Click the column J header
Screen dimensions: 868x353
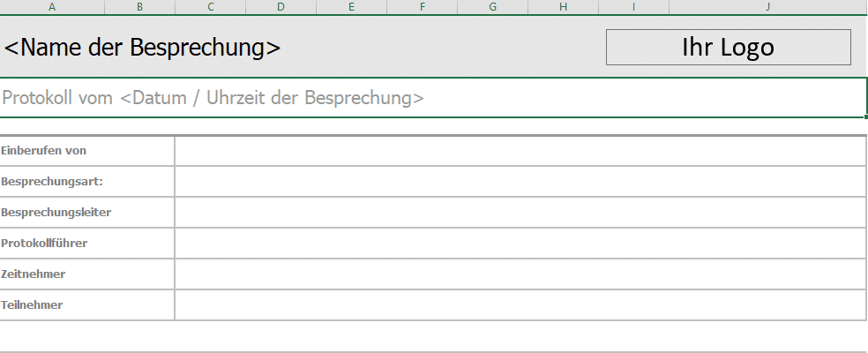pyautogui.click(x=767, y=7)
